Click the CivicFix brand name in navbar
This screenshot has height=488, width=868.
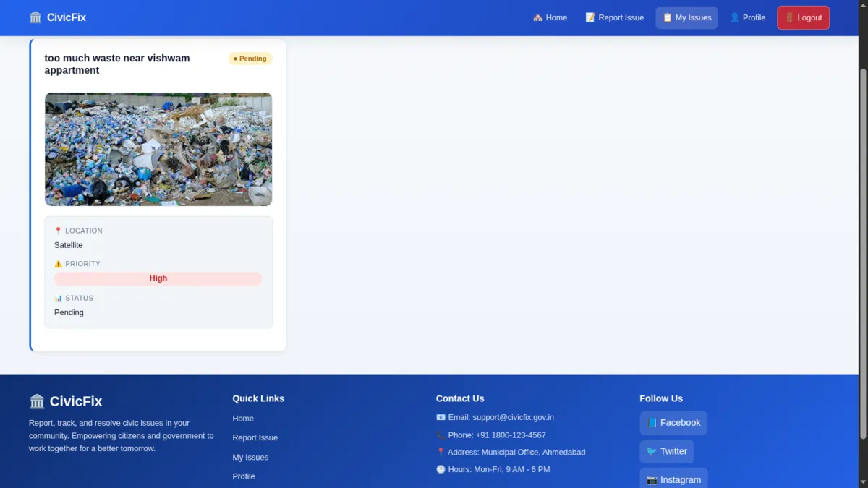[67, 17]
